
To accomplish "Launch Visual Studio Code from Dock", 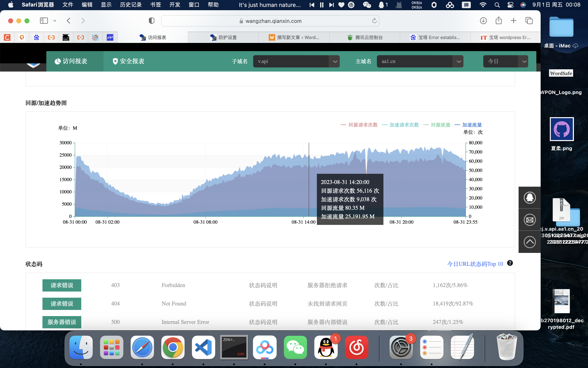I will [203, 347].
